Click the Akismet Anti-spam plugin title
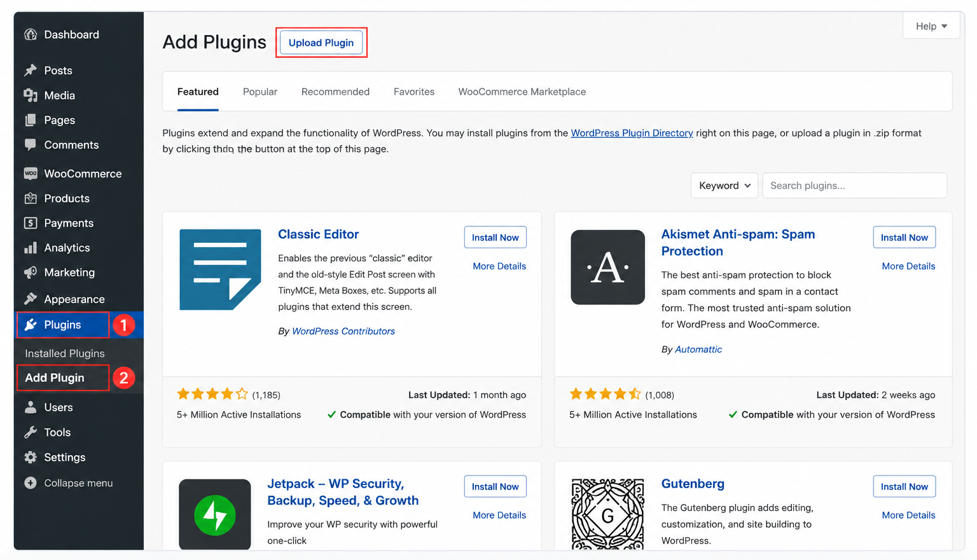 click(738, 242)
